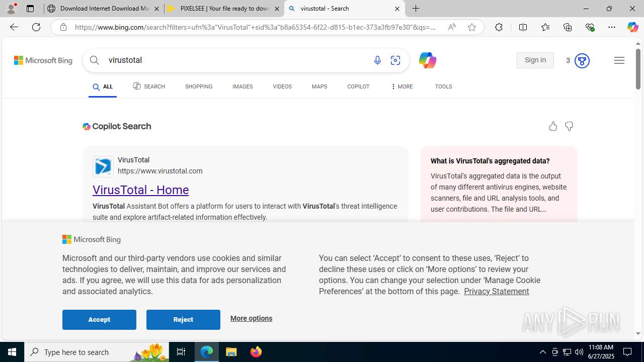The width and height of the screenshot is (644, 362).
Task: Open Microsoft Rewards medal icon
Action: 582,60
